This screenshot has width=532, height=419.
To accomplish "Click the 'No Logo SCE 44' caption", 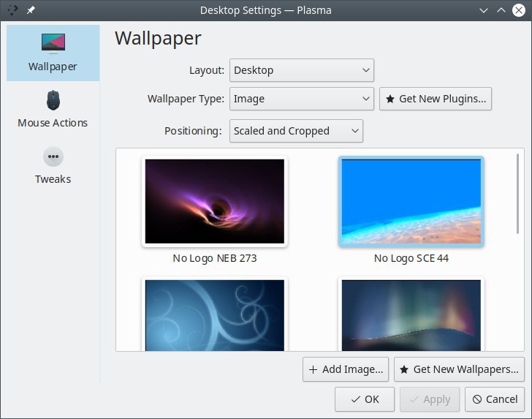I will (x=411, y=258).
